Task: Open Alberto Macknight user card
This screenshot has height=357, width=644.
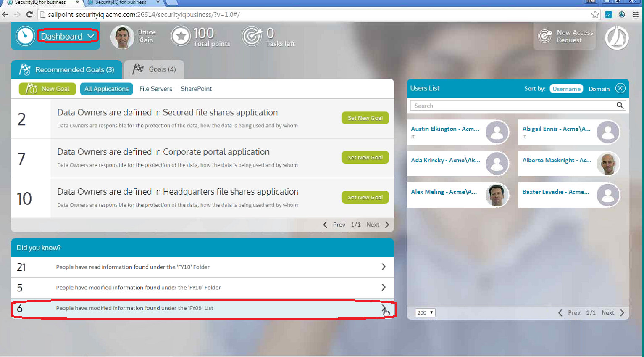Action: [569, 164]
